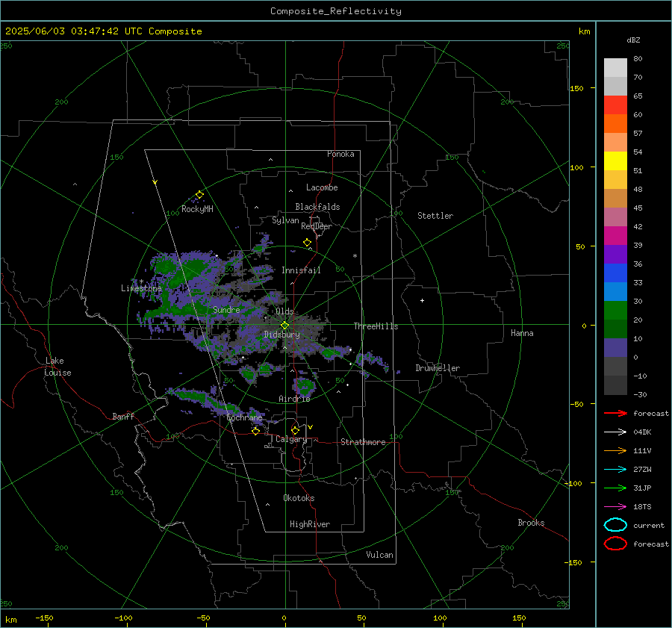Click the red forecast arrow legend icon
The image size is (672, 628).
[615, 413]
